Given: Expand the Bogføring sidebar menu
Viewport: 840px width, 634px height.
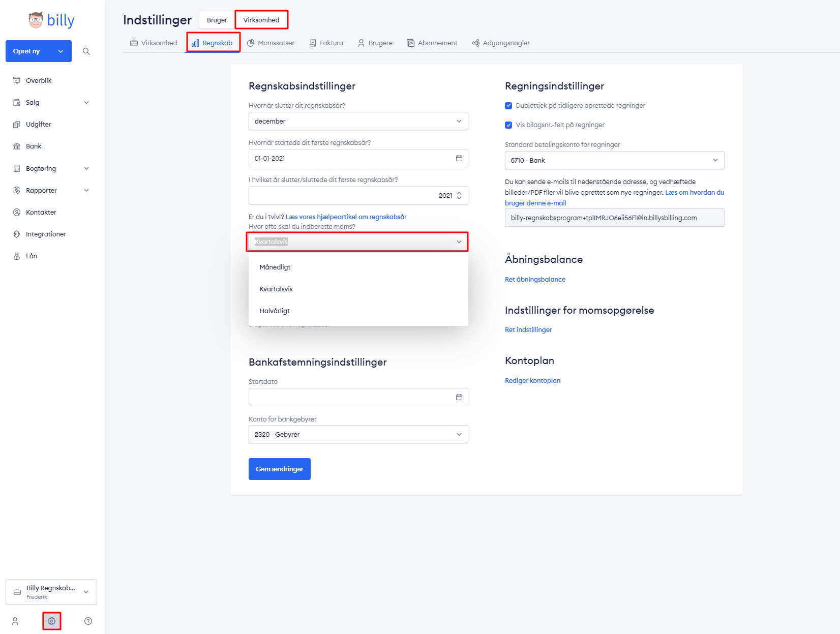Looking at the screenshot, I should point(86,169).
